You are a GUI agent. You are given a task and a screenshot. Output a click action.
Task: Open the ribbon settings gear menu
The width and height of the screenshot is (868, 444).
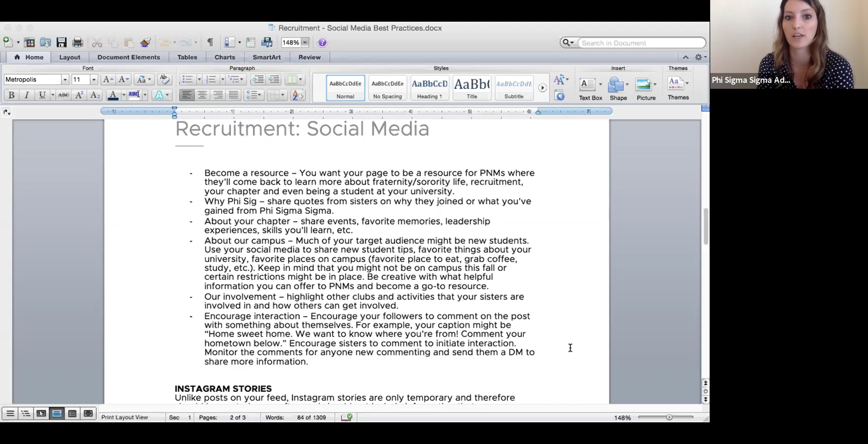pyautogui.click(x=700, y=57)
